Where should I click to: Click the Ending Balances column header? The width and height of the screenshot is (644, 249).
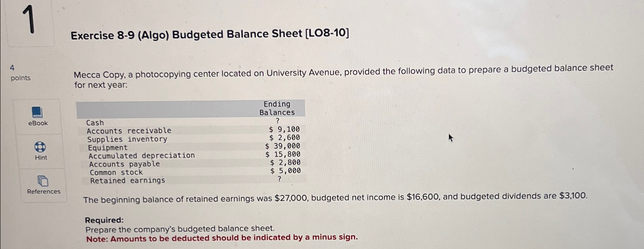(277, 108)
